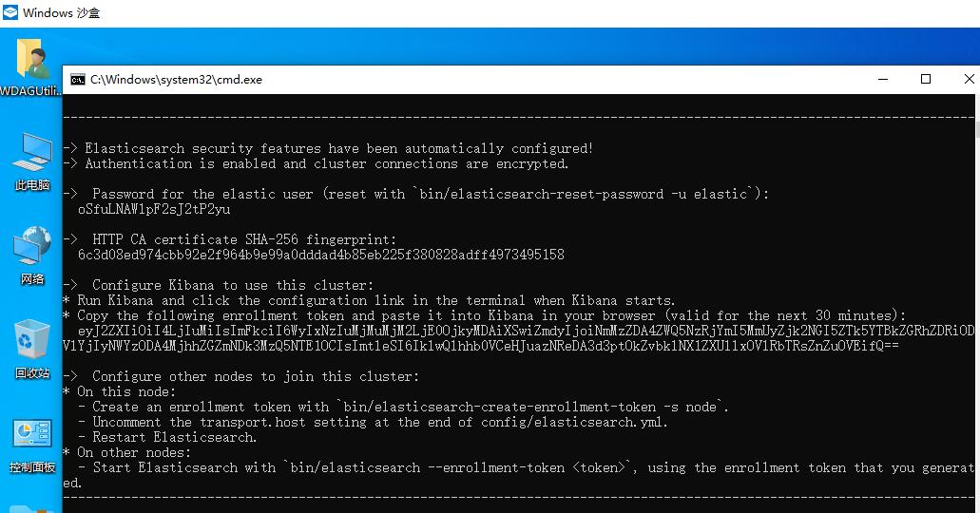Close the cmd.exe window

(969, 80)
